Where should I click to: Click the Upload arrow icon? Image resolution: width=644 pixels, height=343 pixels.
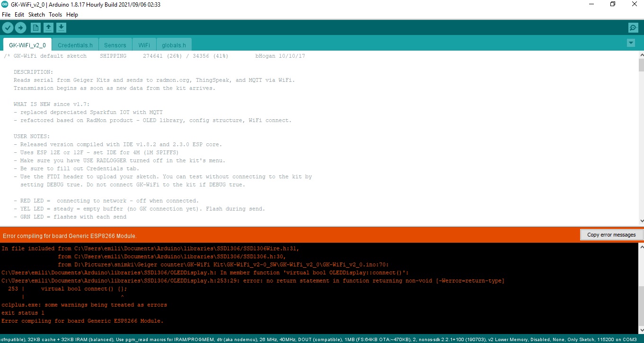(21, 28)
